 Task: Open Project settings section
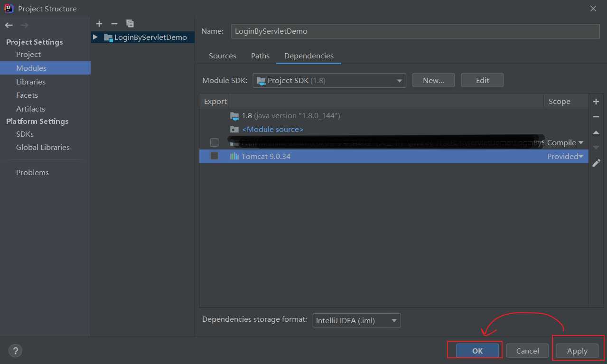click(x=28, y=55)
